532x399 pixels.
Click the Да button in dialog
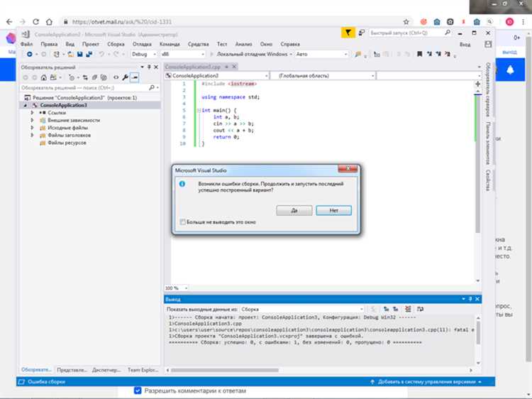(294, 211)
